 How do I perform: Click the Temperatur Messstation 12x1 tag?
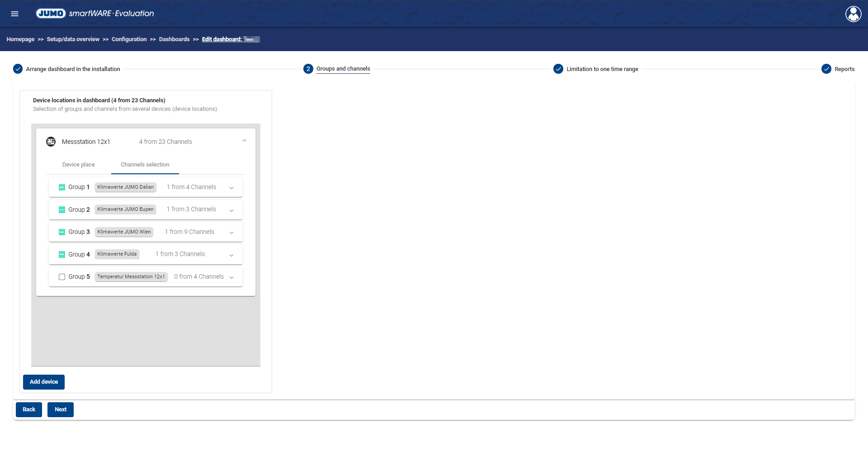coord(131,276)
